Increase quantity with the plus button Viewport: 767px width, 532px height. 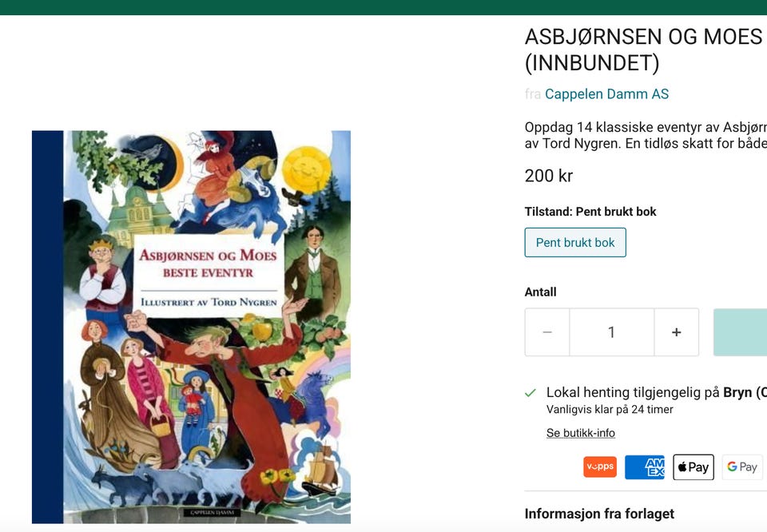click(x=677, y=332)
